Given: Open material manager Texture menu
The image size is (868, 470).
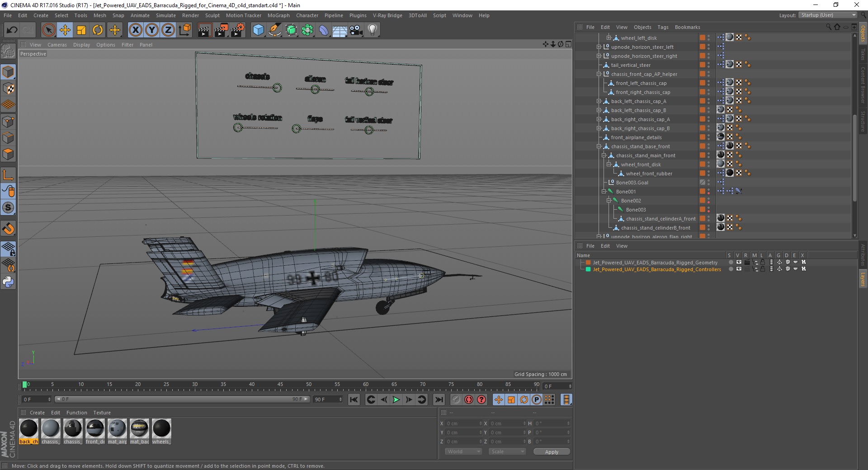Looking at the screenshot, I should 102,413.
